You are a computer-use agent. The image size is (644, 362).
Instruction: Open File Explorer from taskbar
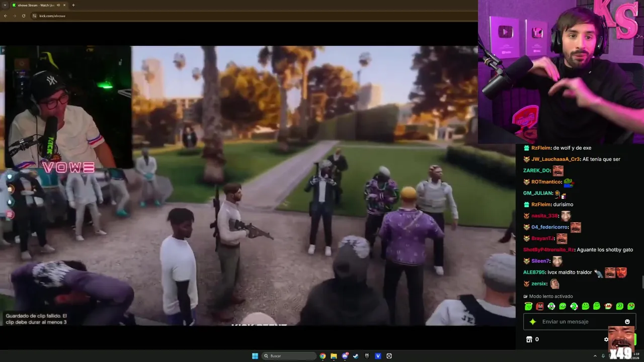(x=334, y=356)
